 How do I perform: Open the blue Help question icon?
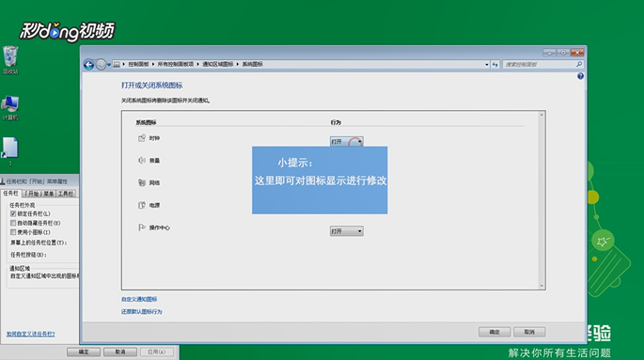pyautogui.click(x=580, y=76)
